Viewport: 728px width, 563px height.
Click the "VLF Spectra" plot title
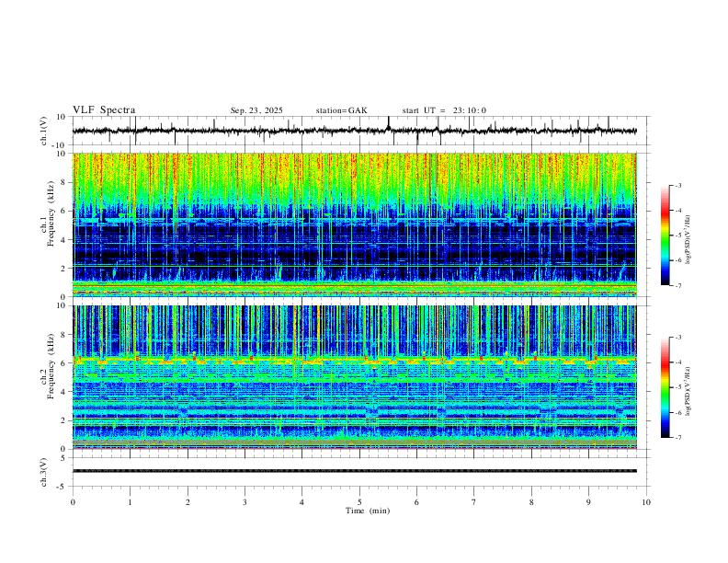104,110
